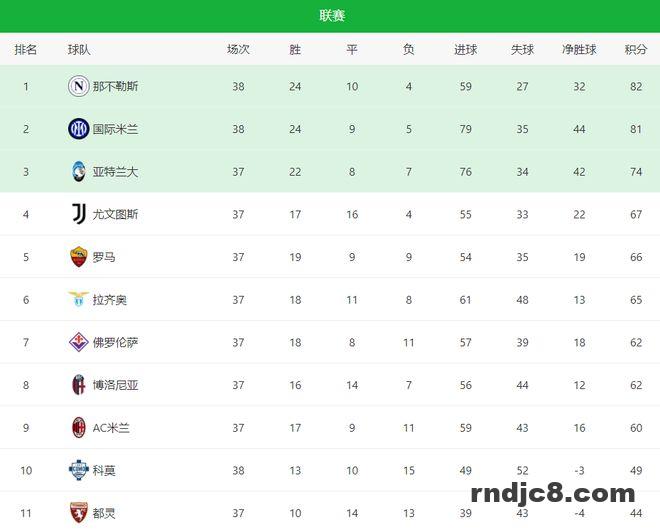Screen dimensions: 660x532
Task: Sort by the 积分 column header
Action: pos(636,50)
